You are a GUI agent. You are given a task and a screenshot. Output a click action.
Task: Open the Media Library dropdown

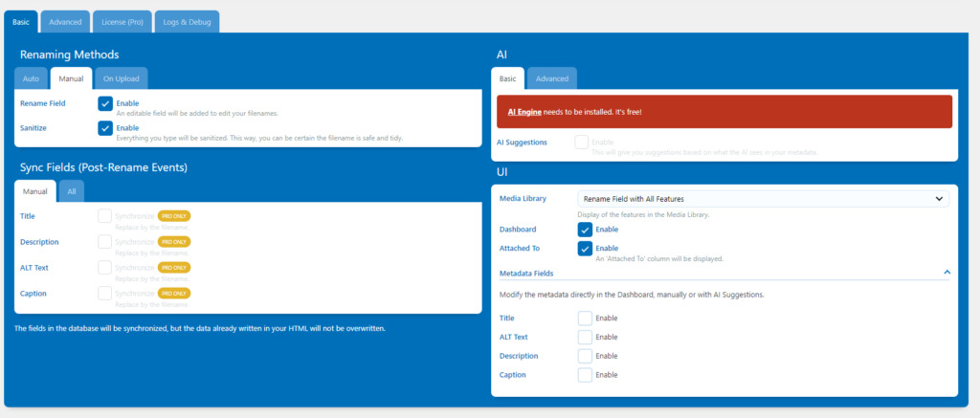point(762,199)
